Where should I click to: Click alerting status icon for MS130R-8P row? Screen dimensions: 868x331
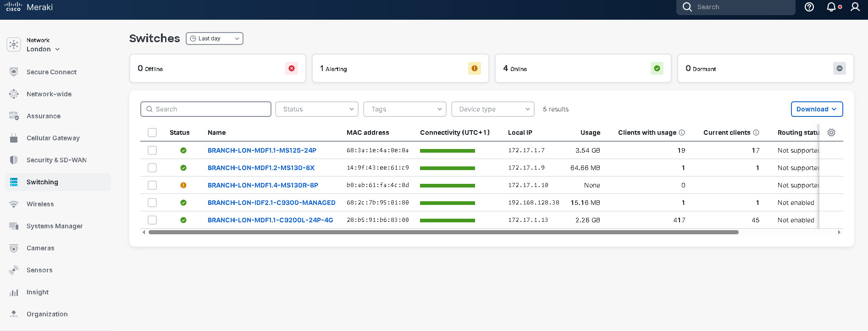[183, 185]
